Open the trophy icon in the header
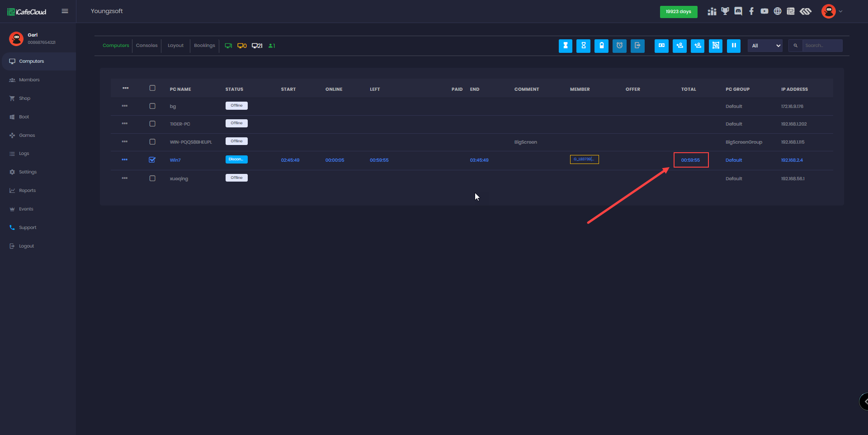This screenshot has height=435, width=868. tap(725, 11)
